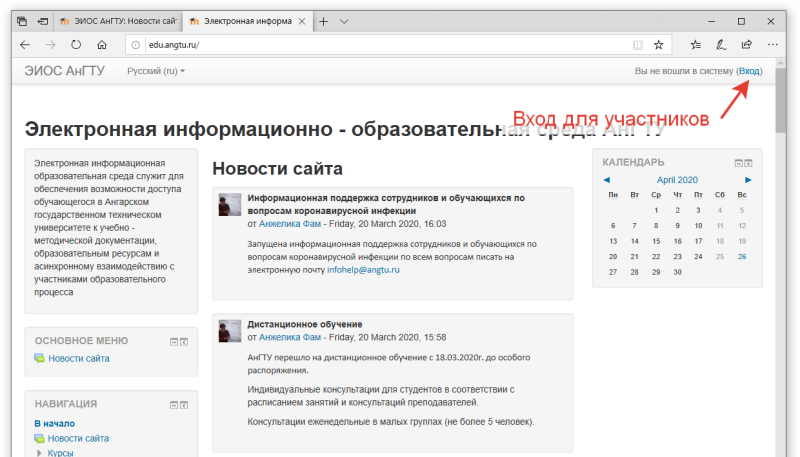Image resolution: width=800 pixels, height=457 pixels.
Task: Dock the Календарь block
Action: [748, 163]
